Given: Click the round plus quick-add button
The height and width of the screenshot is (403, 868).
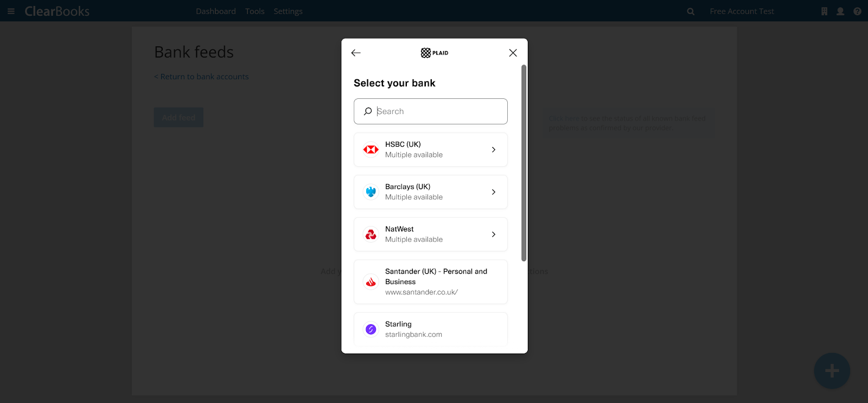Looking at the screenshot, I should tap(832, 371).
